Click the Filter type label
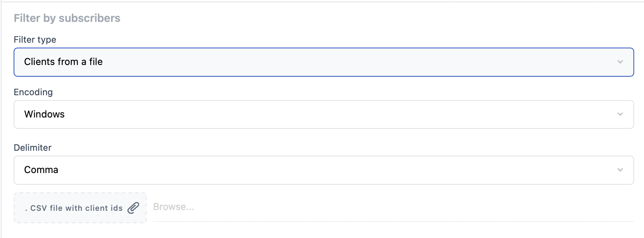644x238 pixels. [x=35, y=40]
